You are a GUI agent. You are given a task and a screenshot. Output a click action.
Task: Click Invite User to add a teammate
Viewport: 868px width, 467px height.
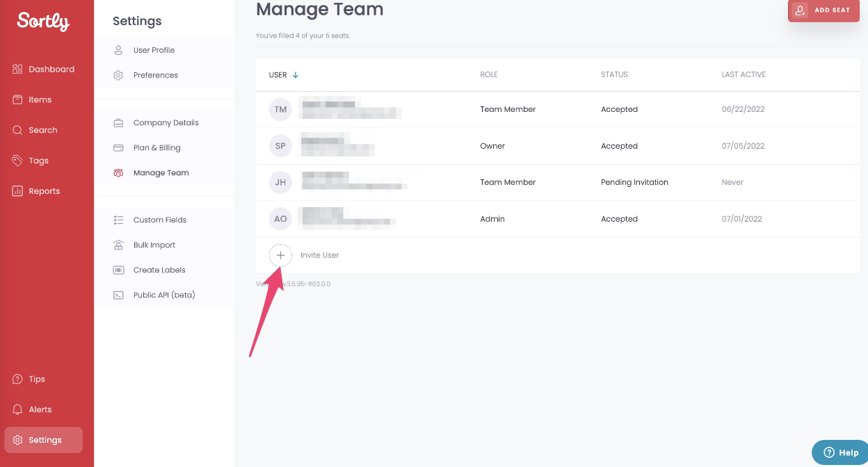pyautogui.click(x=280, y=255)
